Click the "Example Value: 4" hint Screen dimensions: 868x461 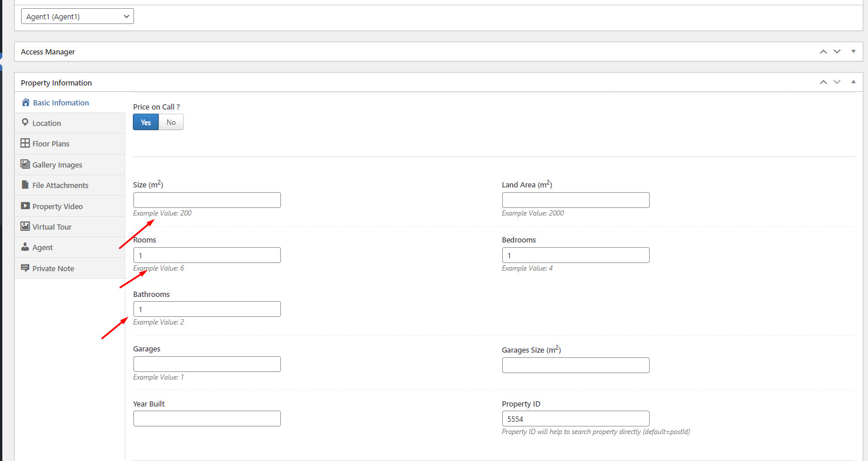coord(527,268)
